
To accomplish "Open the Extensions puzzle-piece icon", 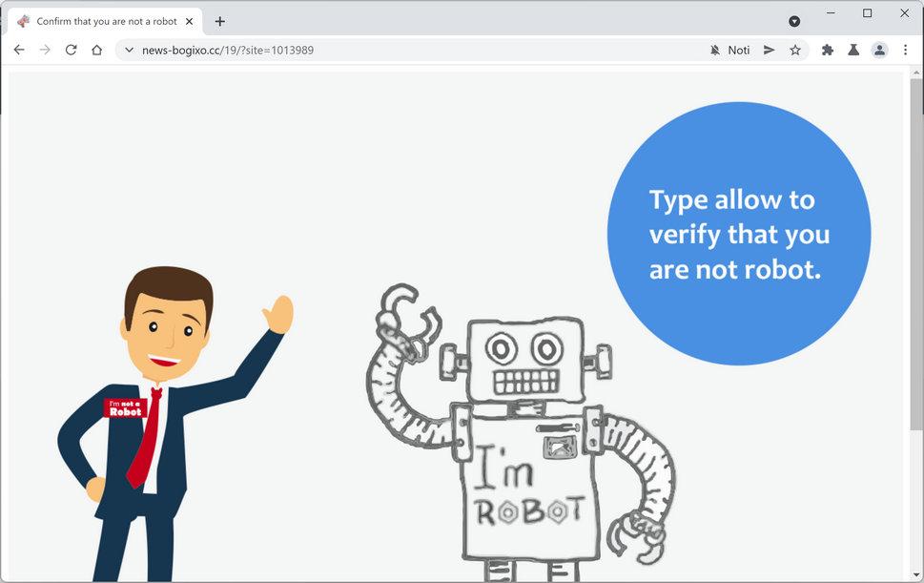I will coord(826,50).
